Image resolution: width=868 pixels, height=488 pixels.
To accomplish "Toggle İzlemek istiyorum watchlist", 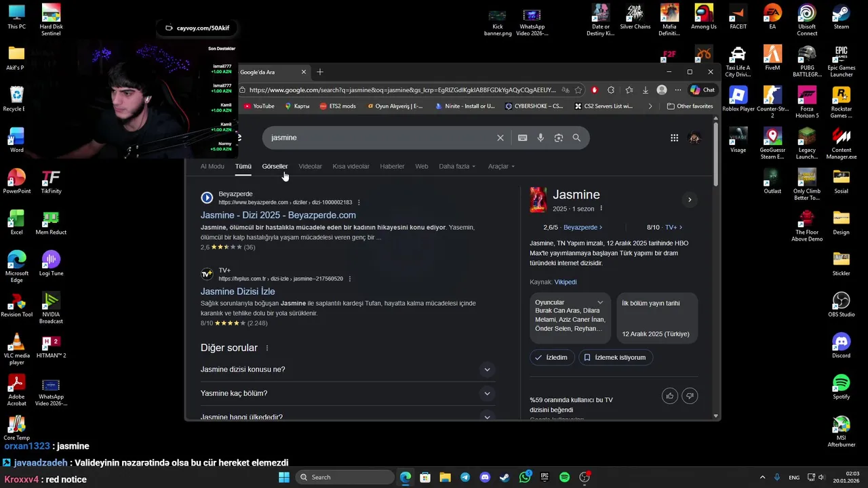I will (616, 357).
